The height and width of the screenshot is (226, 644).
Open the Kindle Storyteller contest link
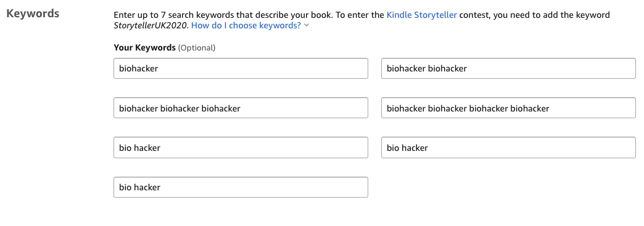[421, 15]
